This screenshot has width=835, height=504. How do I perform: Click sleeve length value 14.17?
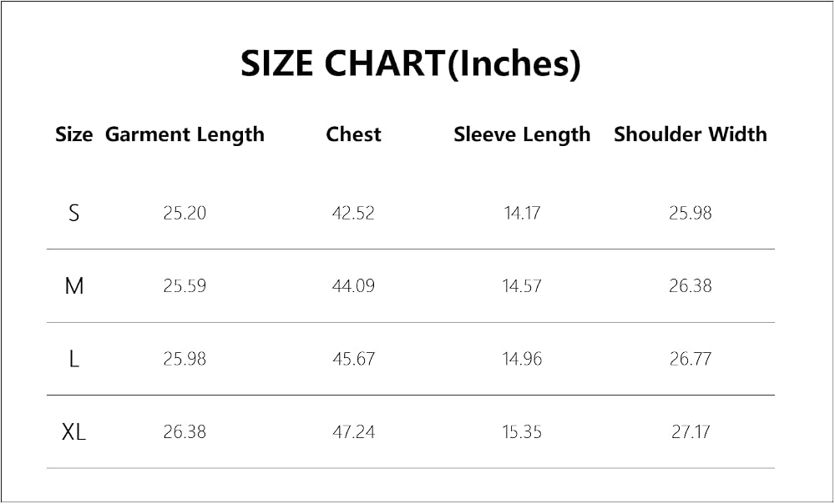point(522,214)
